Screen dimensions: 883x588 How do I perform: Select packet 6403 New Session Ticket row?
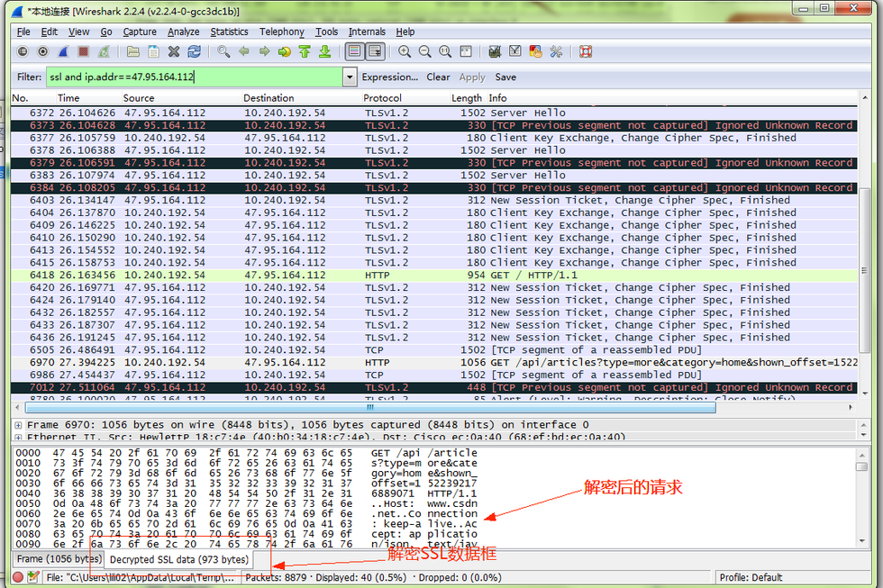pos(434,200)
